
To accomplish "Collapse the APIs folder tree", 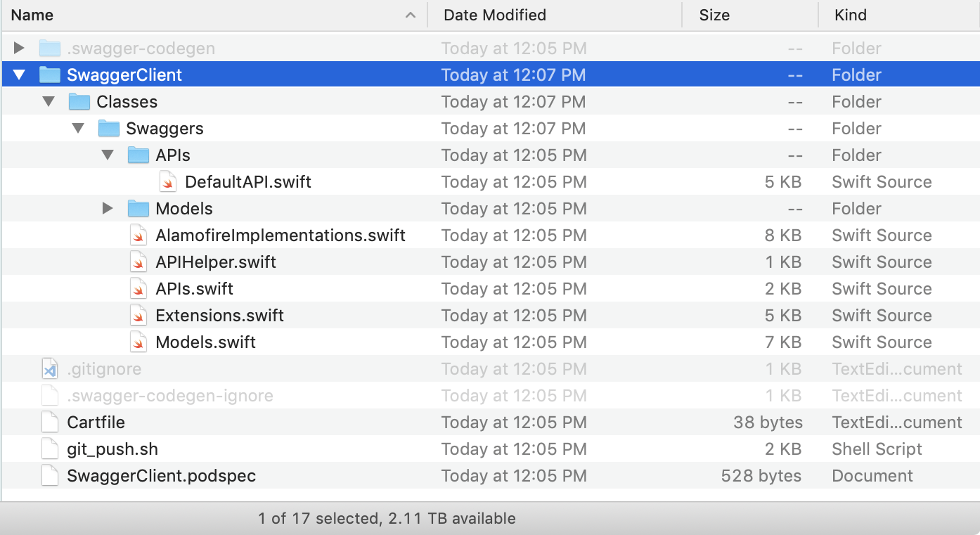I will [108, 155].
